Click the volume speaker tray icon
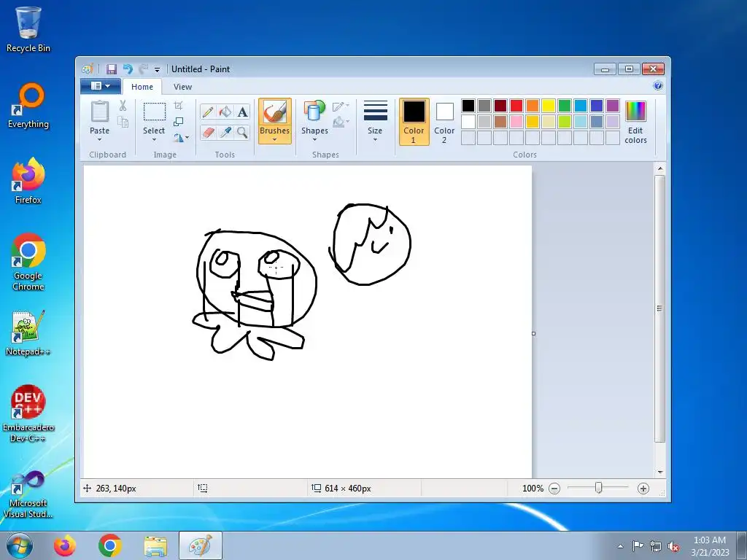Viewport: 747px width, 560px height. [673, 546]
